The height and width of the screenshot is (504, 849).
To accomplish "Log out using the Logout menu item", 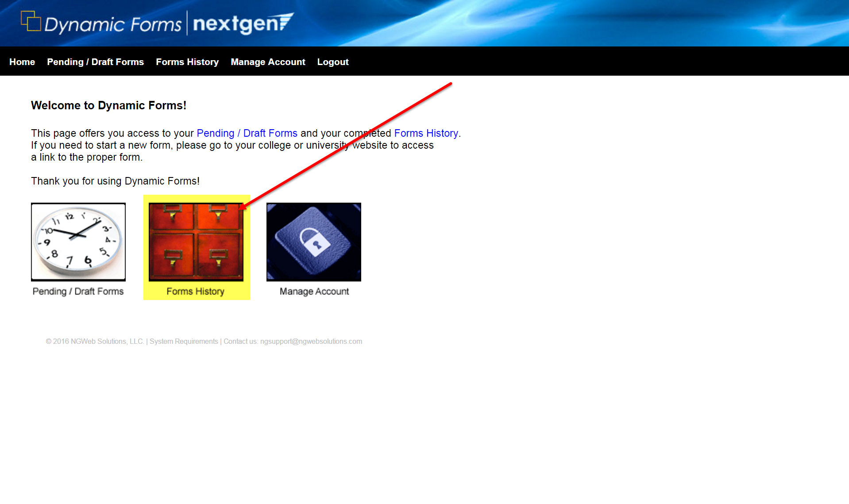I will pos(332,62).
